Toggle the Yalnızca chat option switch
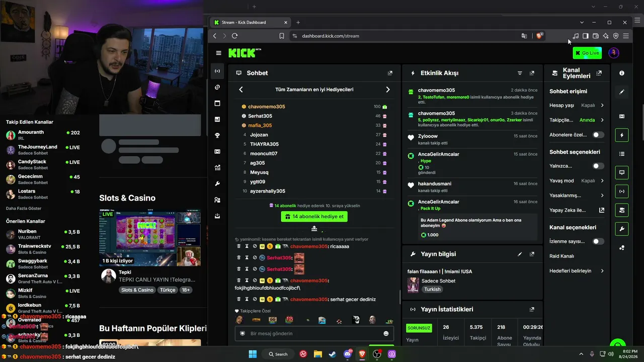This screenshot has height=362, width=644. coord(598,166)
